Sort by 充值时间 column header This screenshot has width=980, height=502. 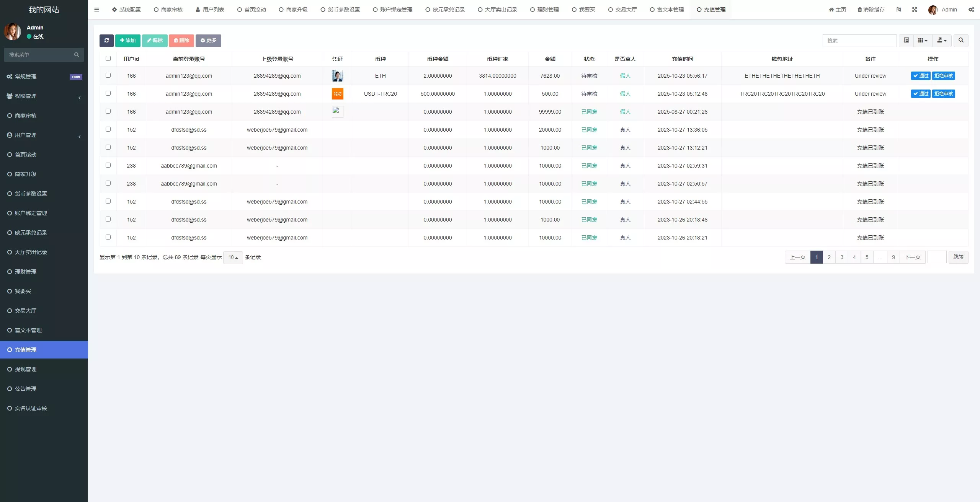[683, 59]
